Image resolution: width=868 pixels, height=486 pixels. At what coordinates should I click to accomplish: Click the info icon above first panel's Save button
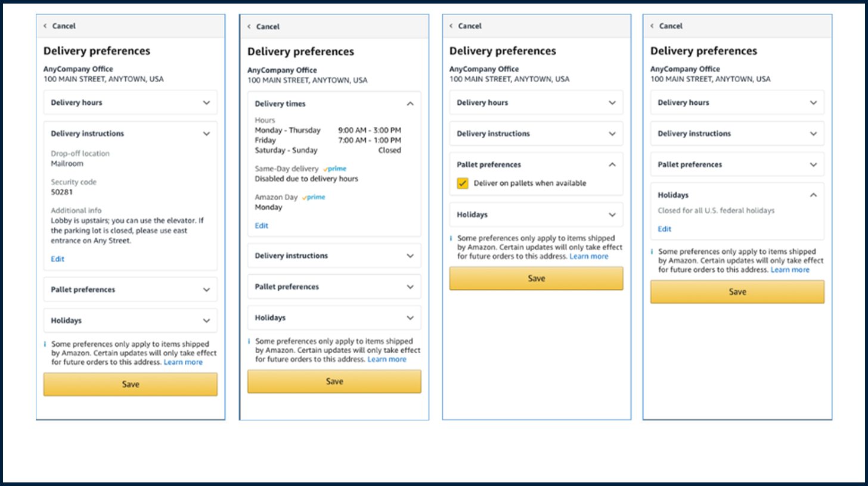pyautogui.click(x=45, y=344)
